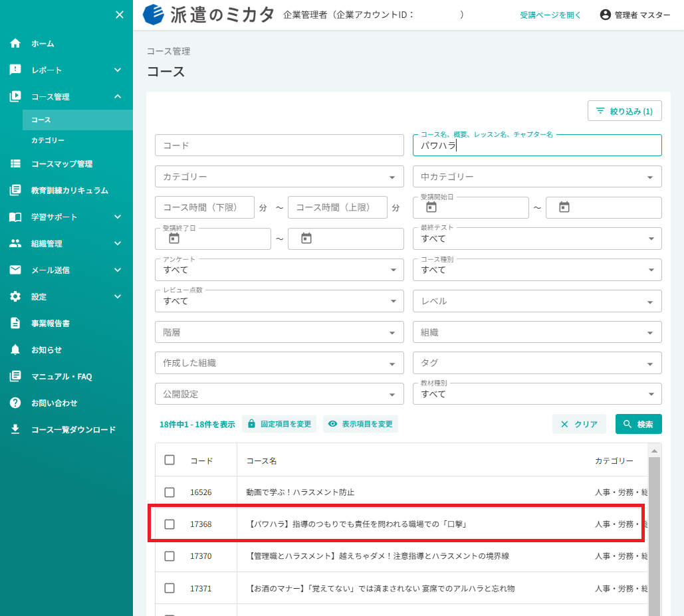Click the 管理者 account avatar icon

point(605,15)
